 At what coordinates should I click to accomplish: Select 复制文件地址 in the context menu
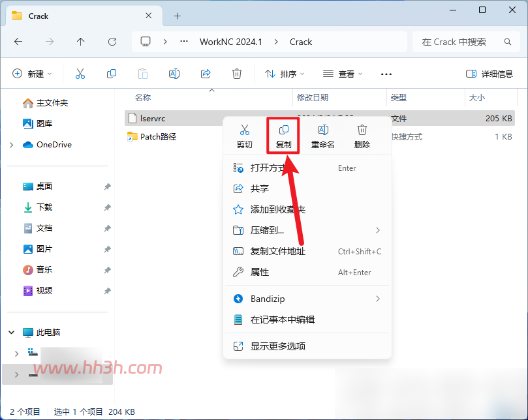coord(307,251)
